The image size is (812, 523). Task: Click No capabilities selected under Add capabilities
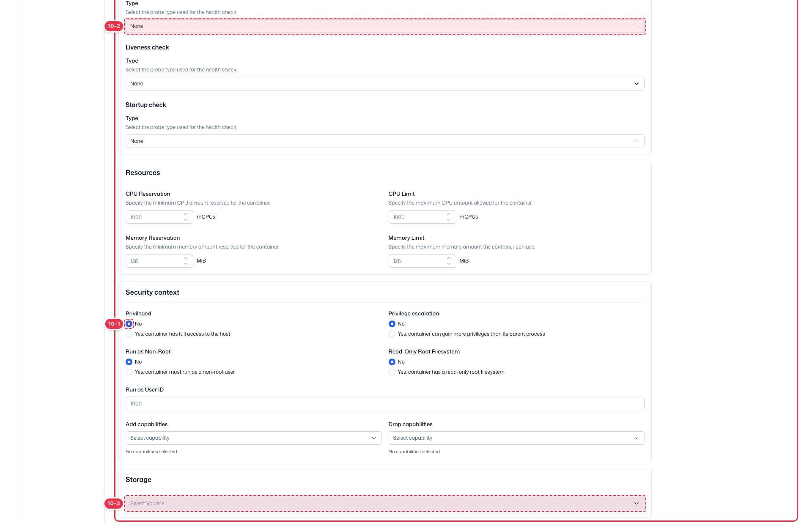click(152, 452)
